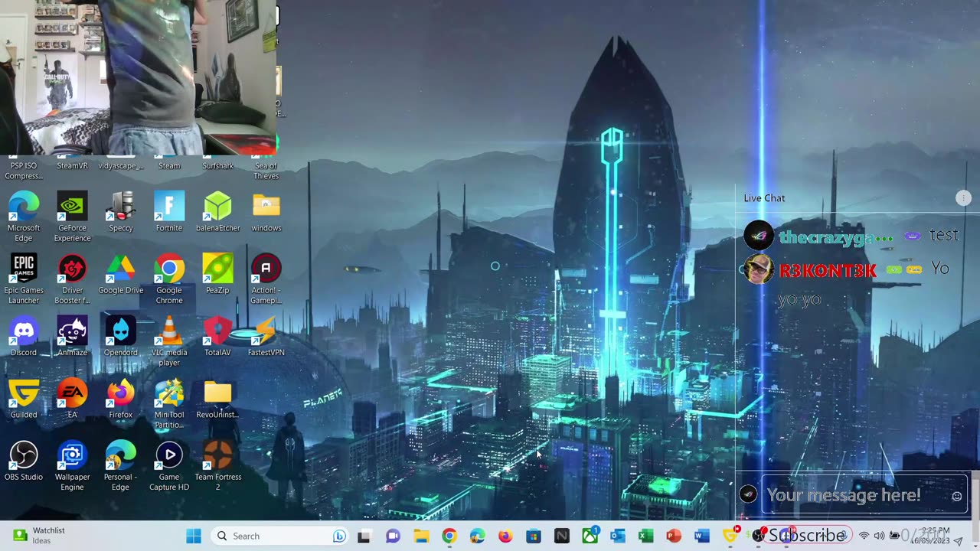
Task: Open the Google Chrome desktop icon
Action: 169,279
